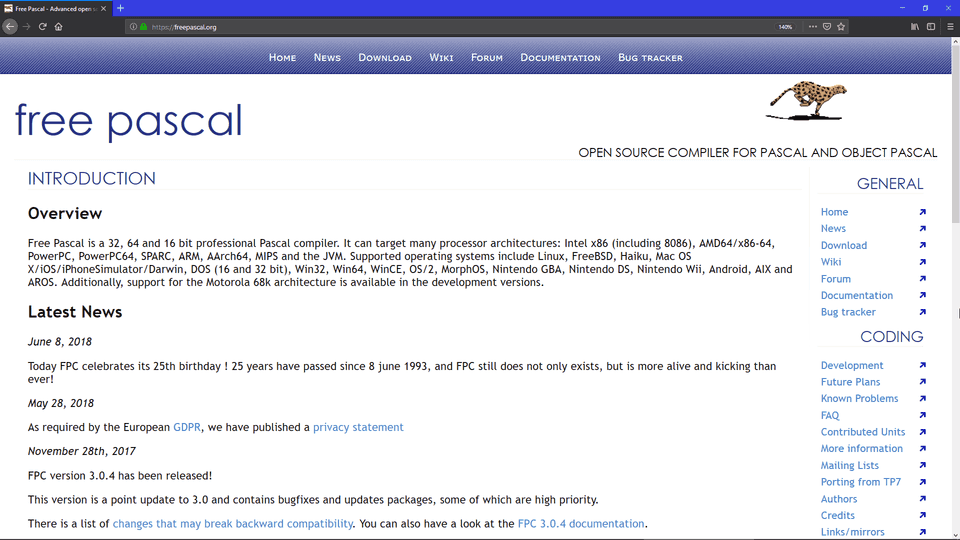Click the Porting from TP7 sidebar link
This screenshot has width=960, height=540.
[861, 482]
